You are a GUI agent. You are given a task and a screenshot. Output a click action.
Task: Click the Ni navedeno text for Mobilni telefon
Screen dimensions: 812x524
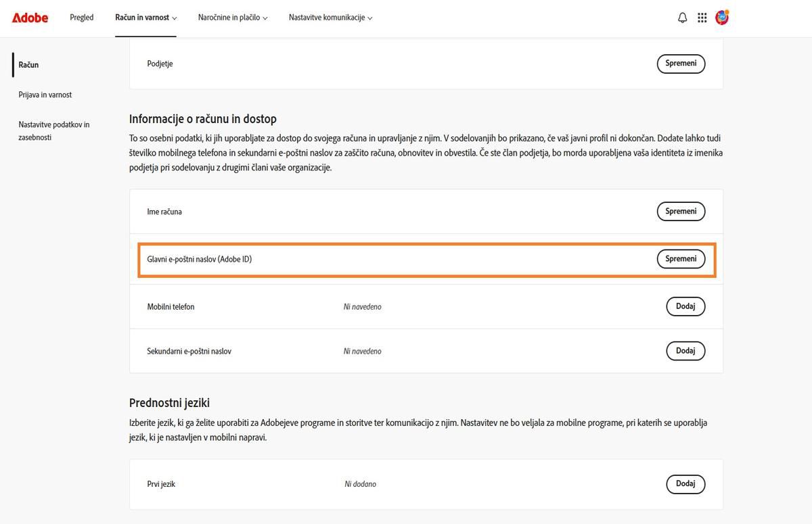click(x=362, y=306)
